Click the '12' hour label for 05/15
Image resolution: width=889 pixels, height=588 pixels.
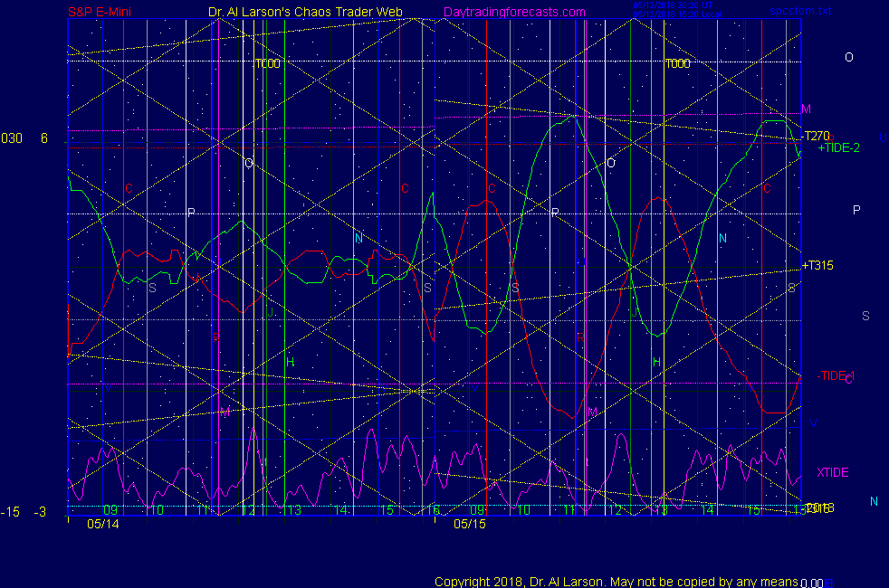(616, 510)
